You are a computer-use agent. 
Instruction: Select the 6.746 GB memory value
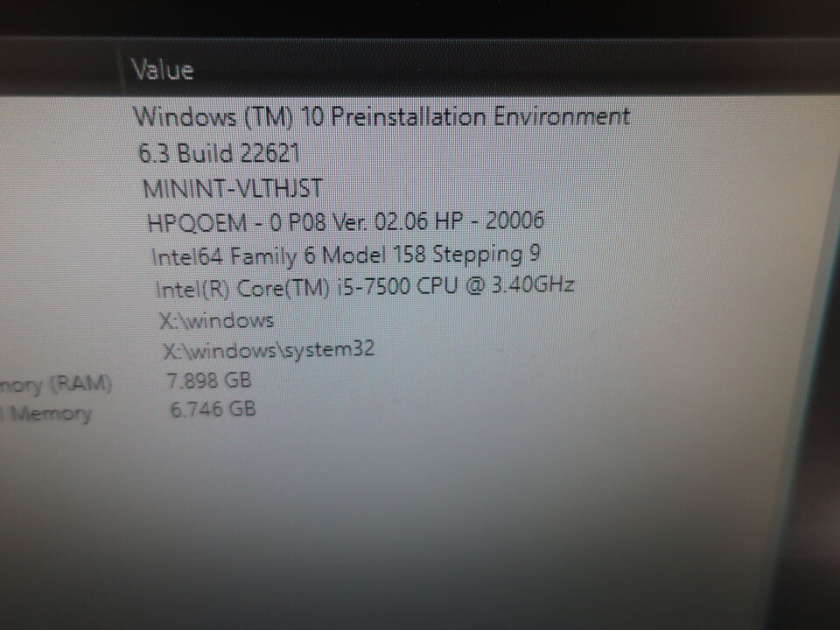pos(213,409)
